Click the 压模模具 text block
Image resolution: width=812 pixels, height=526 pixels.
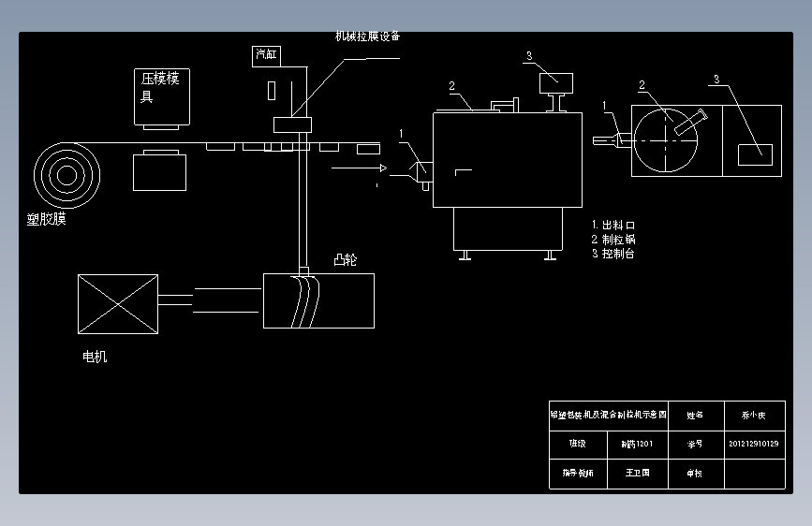pyautogui.click(x=160, y=87)
